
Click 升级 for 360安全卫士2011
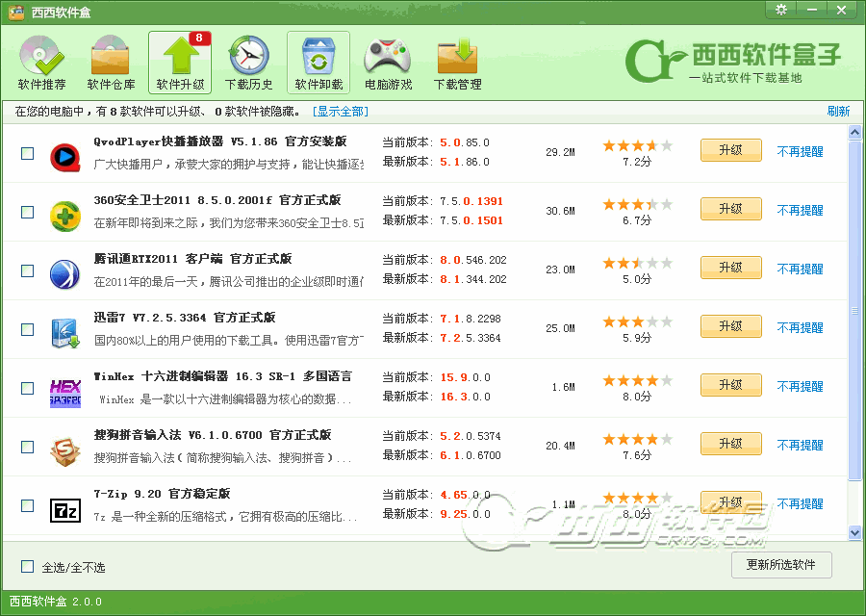731,209
